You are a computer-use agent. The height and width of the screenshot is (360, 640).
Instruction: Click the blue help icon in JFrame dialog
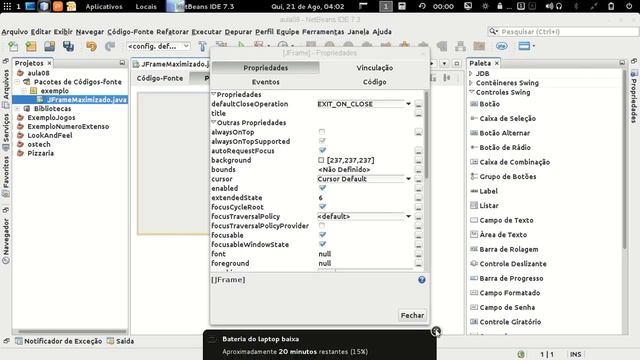[422, 280]
